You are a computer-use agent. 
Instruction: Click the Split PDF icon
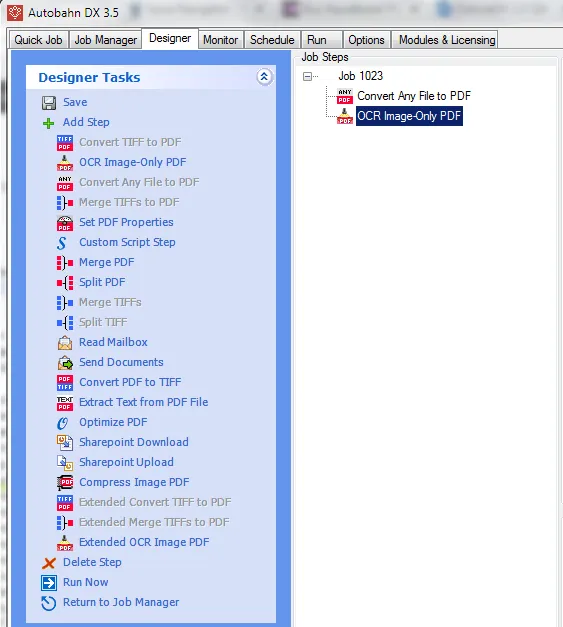pyautogui.click(x=65, y=283)
